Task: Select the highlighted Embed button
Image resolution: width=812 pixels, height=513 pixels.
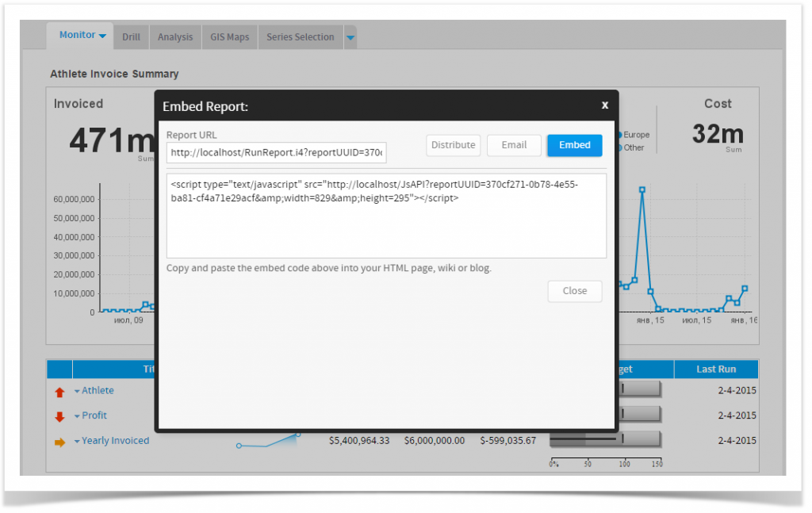Action: point(574,145)
